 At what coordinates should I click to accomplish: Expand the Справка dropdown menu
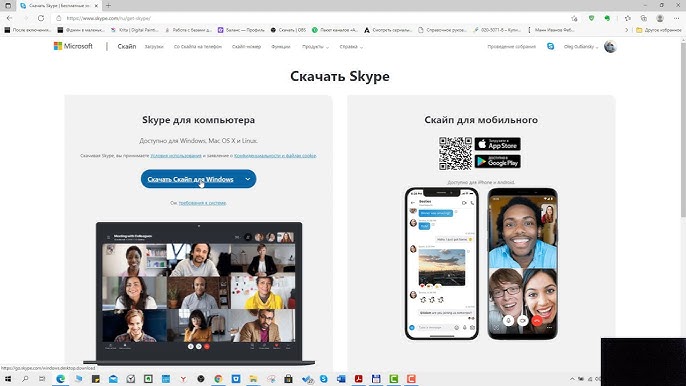tap(351, 46)
